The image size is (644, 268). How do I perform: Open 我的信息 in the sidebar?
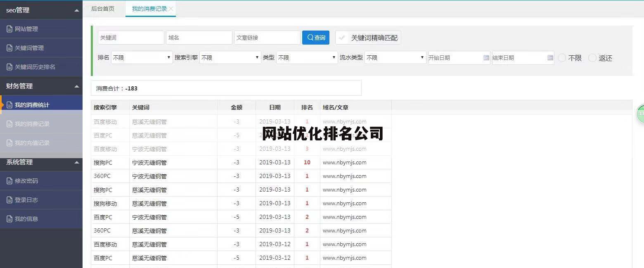(41, 219)
